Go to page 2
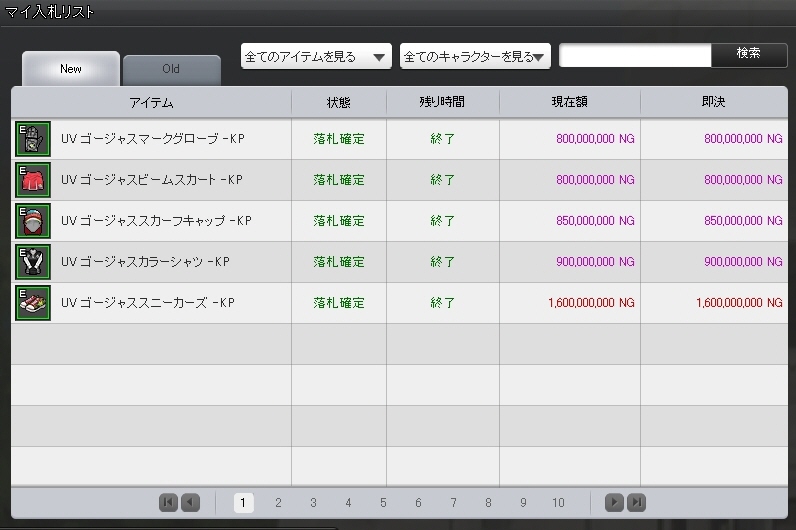The width and height of the screenshot is (796, 530). [278, 503]
